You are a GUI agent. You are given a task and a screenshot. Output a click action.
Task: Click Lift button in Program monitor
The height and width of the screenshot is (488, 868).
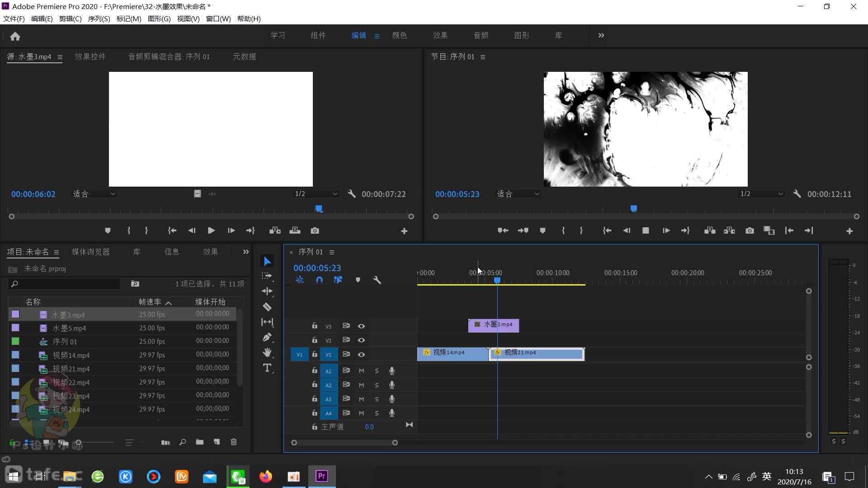(x=710, y=230)
